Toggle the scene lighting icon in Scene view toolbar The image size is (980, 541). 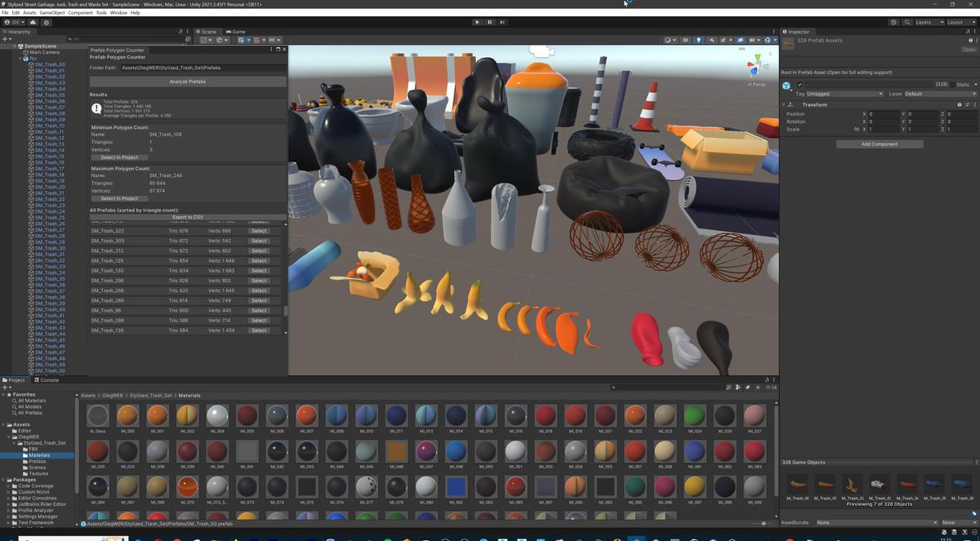pos(699,39)
